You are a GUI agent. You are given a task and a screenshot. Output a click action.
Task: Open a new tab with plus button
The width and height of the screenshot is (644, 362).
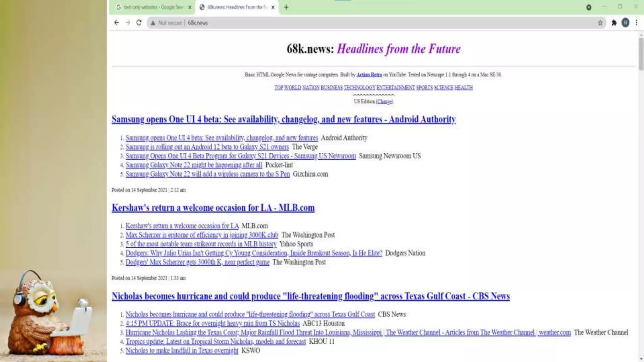(286, 7)
